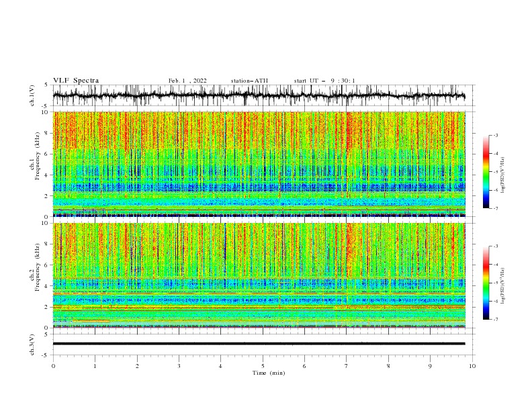Image resolution: width=532 pixels, height=411 pixels.
Task: Click the "-3" label on ch.1 color bar
Action: (x=495, y=135)
